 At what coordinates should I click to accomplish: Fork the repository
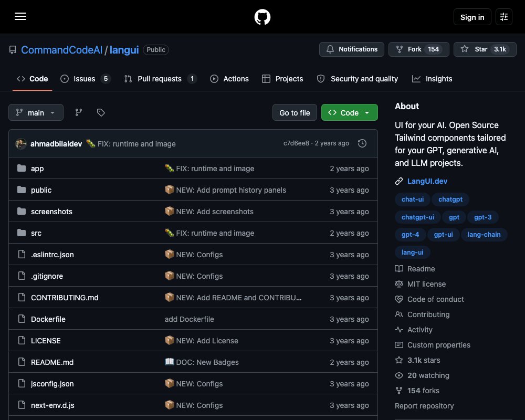pos(418,49)
